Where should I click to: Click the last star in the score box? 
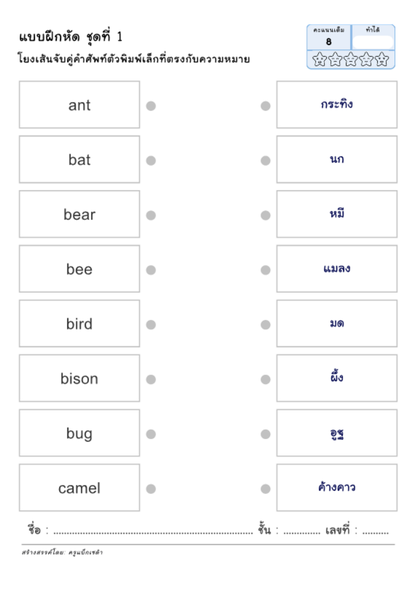coord(382,59)
